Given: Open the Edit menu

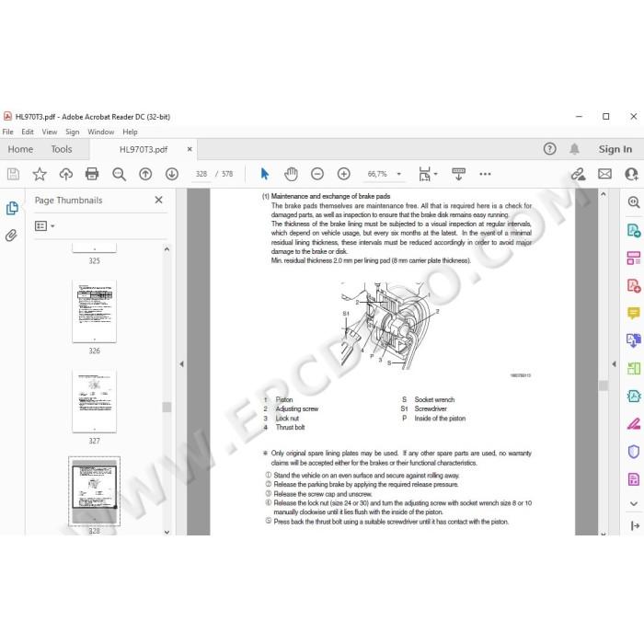Looking at the screenshot, I should (x=28, y=132).
